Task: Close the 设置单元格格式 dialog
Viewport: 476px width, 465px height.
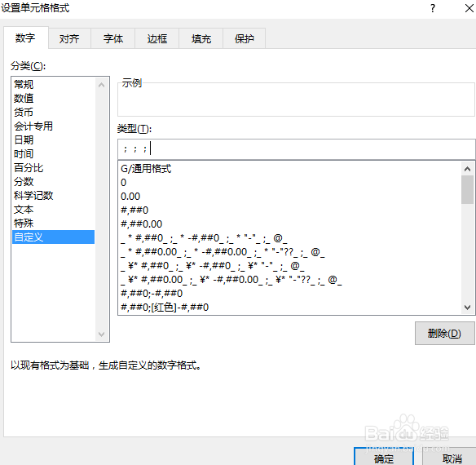Action: (469, 8)
